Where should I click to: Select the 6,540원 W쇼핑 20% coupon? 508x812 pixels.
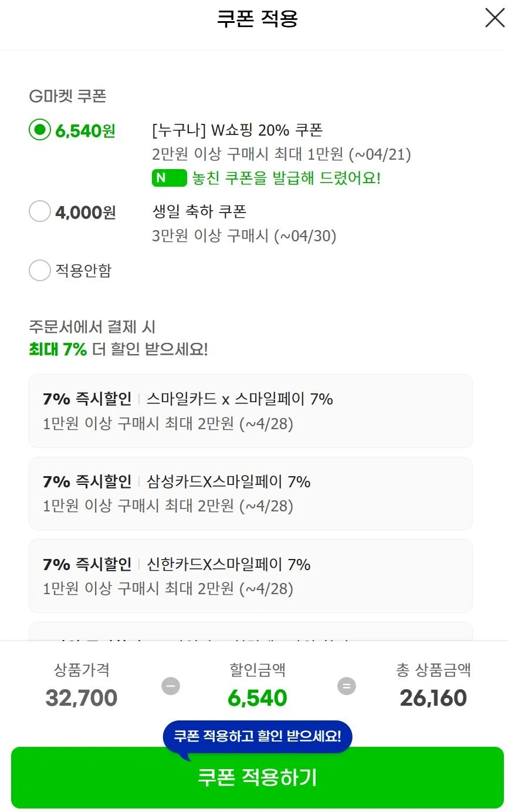(39, 130)
